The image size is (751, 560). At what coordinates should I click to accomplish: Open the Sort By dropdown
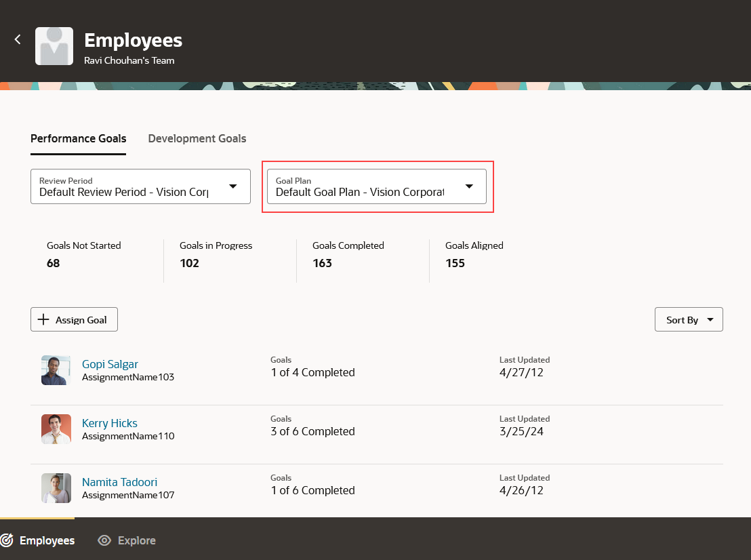pos(689,319)
